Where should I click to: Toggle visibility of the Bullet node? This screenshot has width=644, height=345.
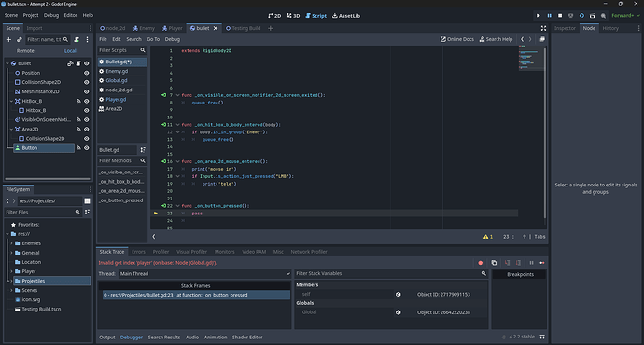(x=86, y=63)
